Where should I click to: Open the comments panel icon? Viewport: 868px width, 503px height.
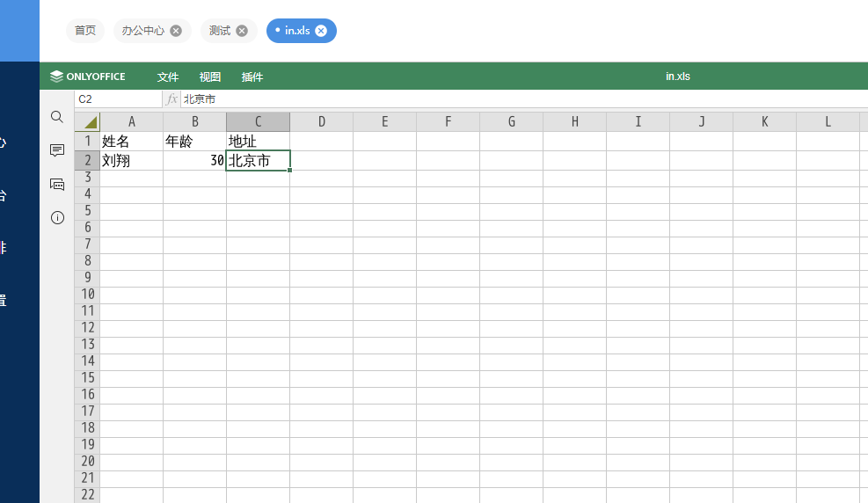click(57, 150)
